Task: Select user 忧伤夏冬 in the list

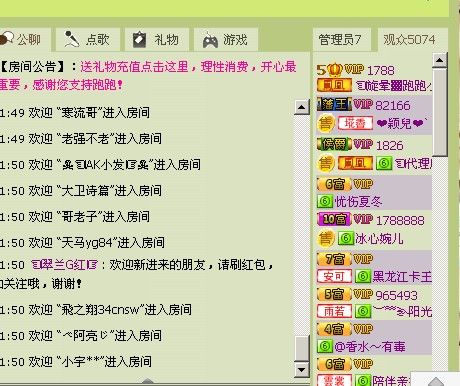Action: 358,202
